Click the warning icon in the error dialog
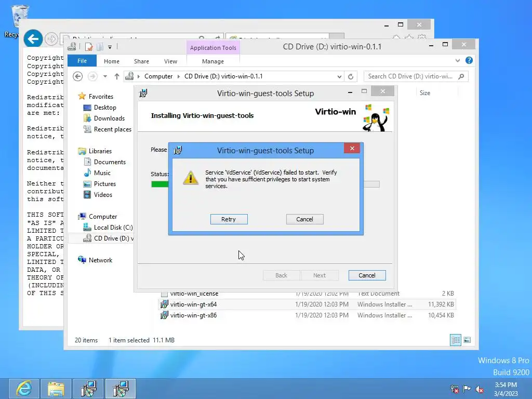This screenshot has height=399, width=532. point(191,178)
